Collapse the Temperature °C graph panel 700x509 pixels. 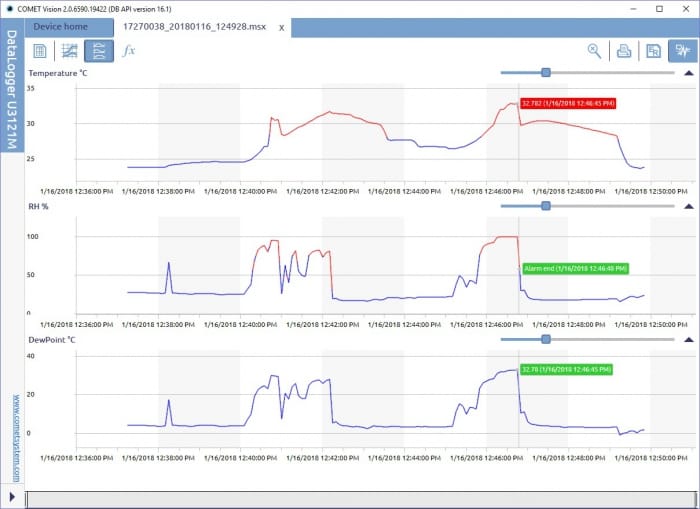pyautogui.click(x=688, y=73)
